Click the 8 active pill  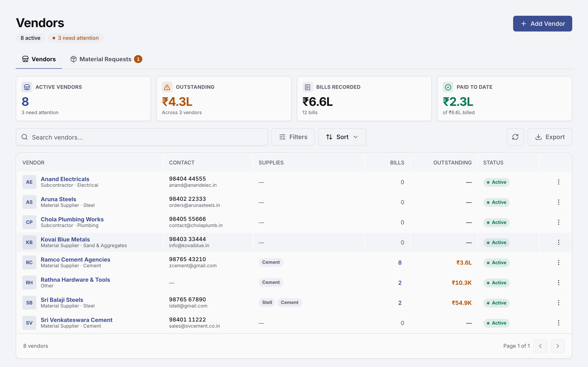30,38
